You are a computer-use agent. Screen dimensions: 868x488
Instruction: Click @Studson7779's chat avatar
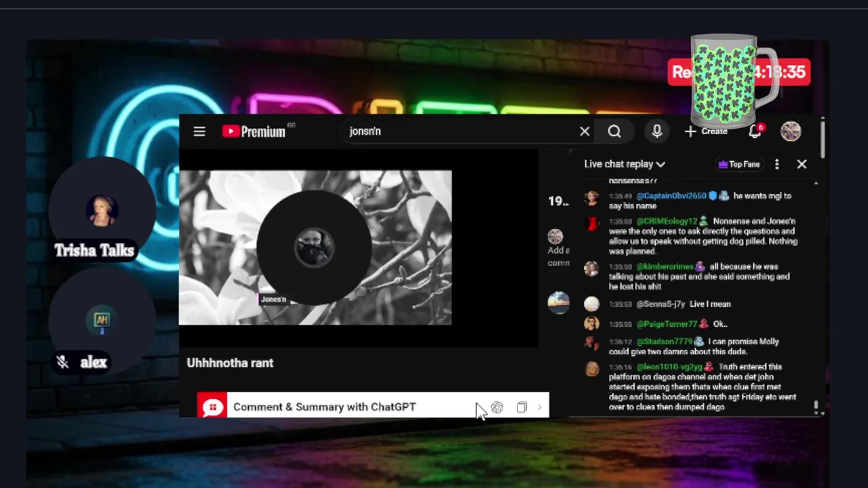(591, 343)
